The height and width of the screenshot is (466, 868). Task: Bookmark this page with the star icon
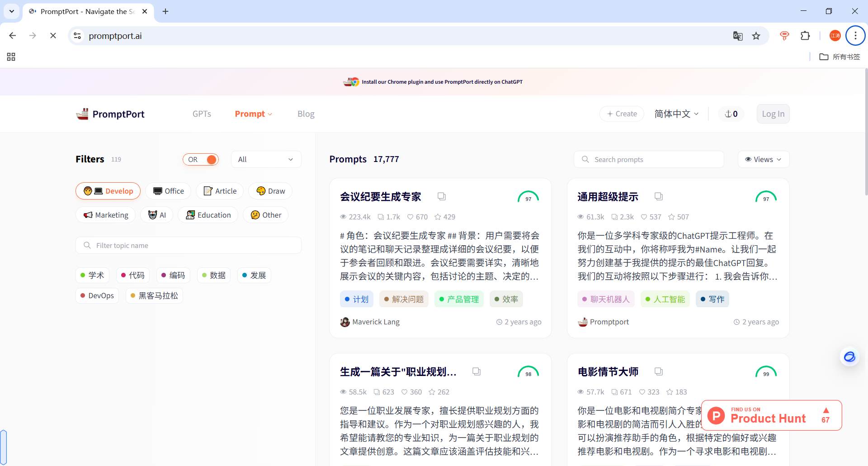pyautogui.click(x=756, y=36)
